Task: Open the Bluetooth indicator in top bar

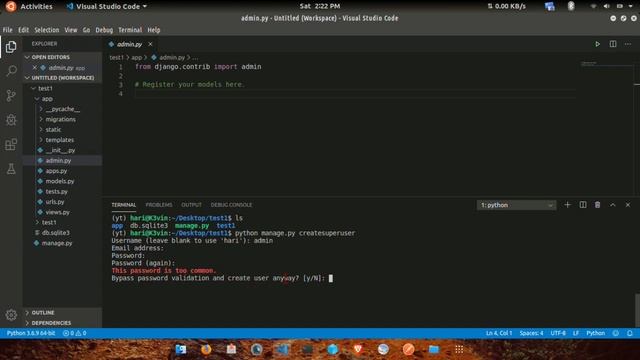Action: coord(571,6)
